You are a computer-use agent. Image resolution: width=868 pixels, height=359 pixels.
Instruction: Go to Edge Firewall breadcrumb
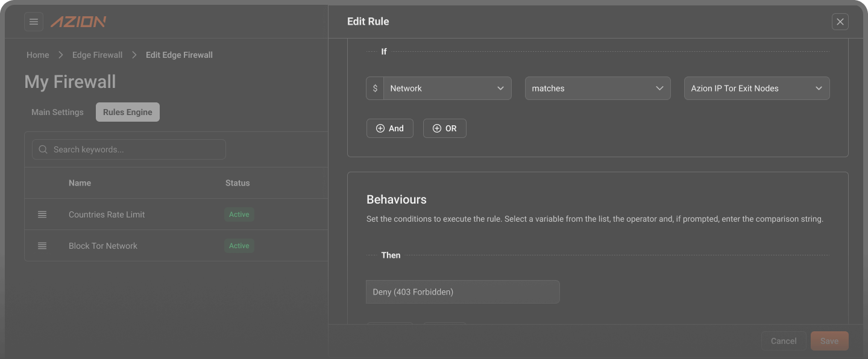point(97,55)
